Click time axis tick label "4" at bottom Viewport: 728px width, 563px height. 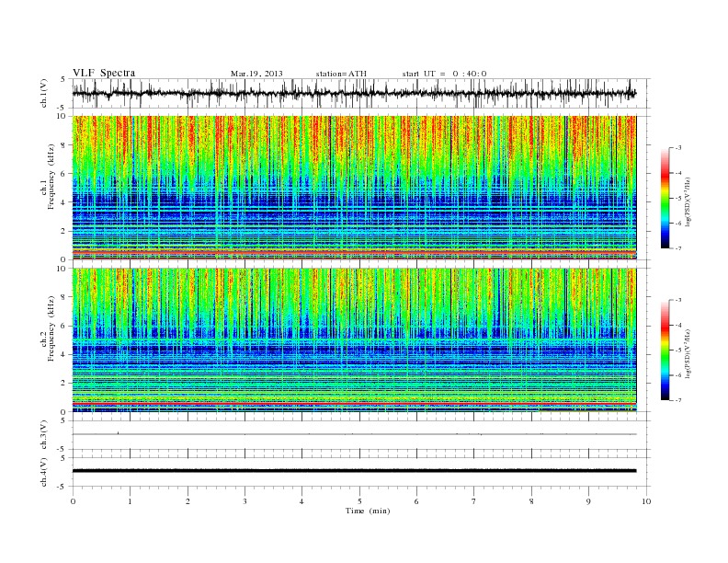click(x=301, y=501)
